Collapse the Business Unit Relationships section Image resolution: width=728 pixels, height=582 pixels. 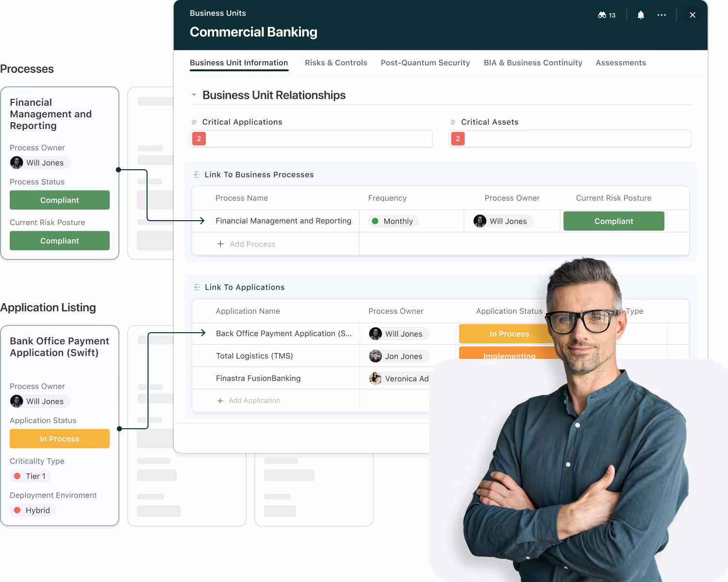coord(194,95)
